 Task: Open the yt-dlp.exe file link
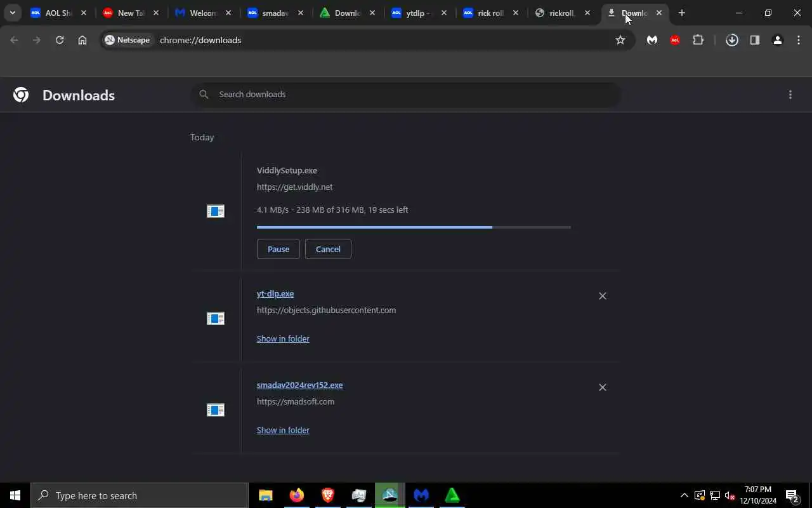tap(275, 293)
